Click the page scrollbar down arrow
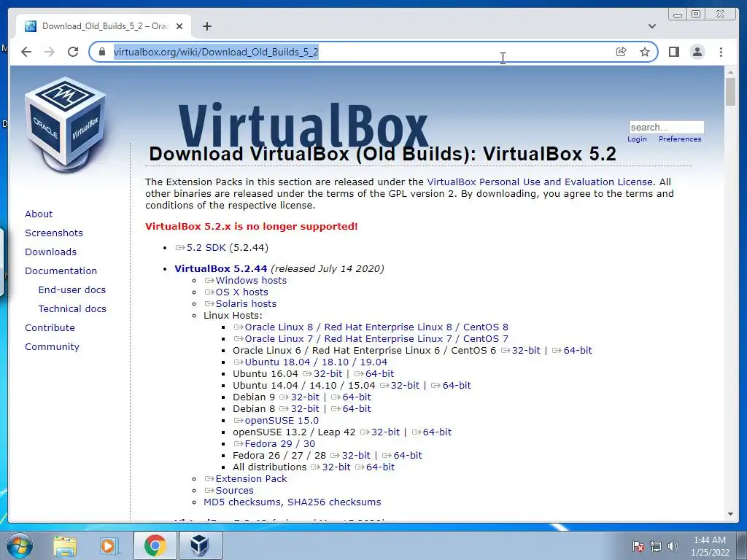 (x=730, y=514)
